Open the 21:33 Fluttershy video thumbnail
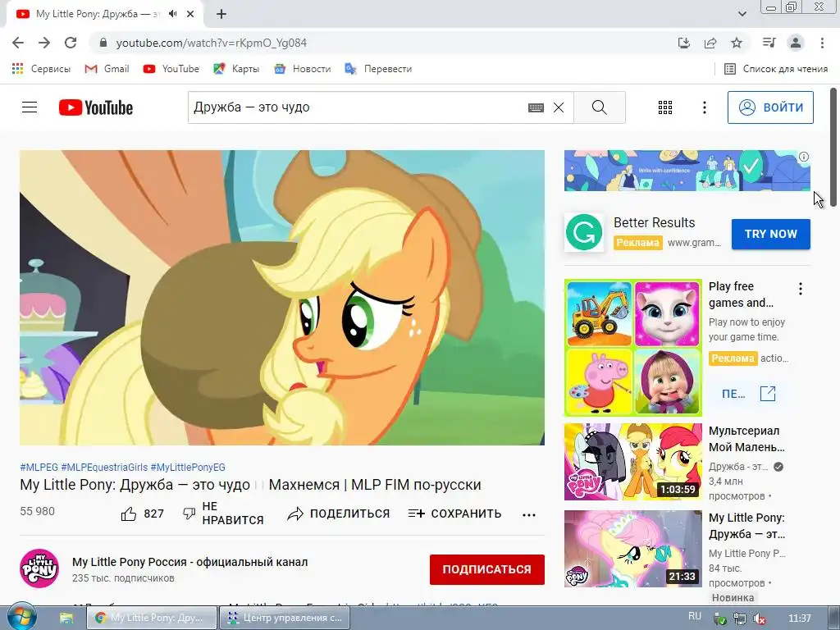The width and height of the screenshot is (840, 630). tap(632, 549)
